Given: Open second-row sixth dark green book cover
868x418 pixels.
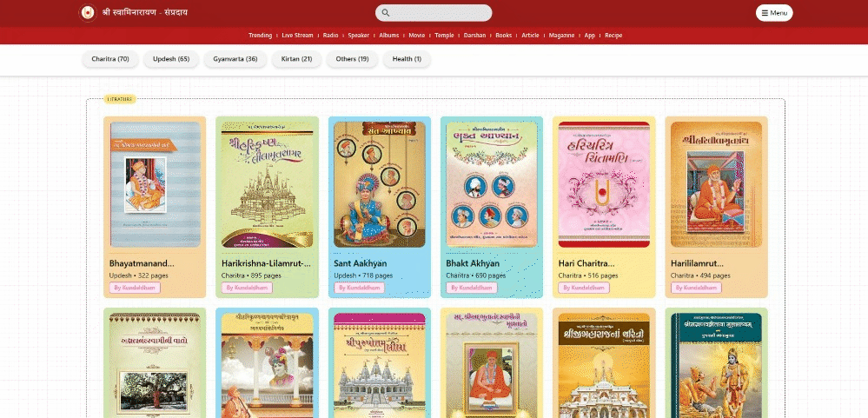Looking at the screenshot, I should click(716, 365).
